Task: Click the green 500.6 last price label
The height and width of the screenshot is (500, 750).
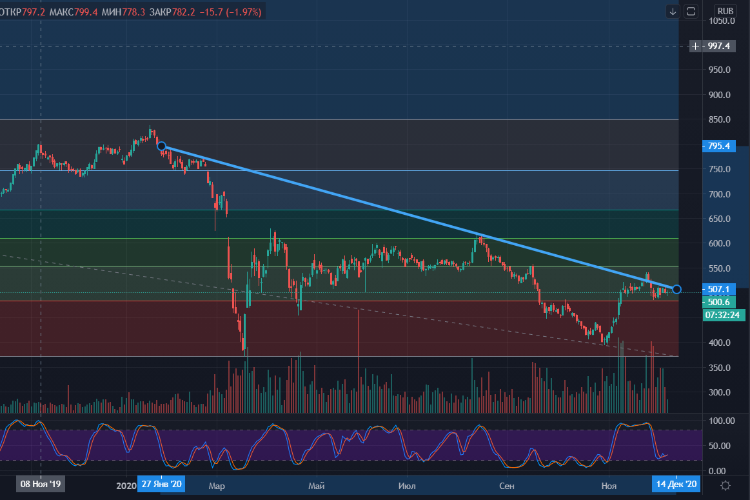Action: click(718, 301)
